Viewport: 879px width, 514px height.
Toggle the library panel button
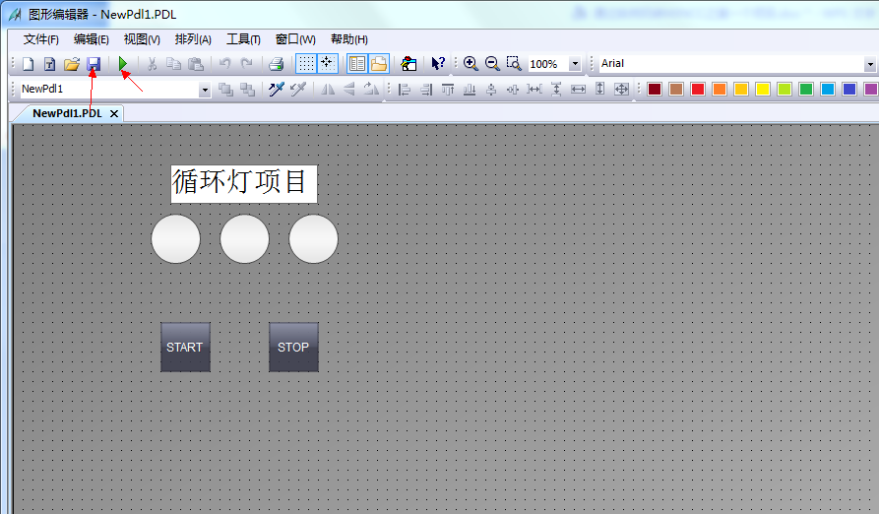tap(357, 63)
